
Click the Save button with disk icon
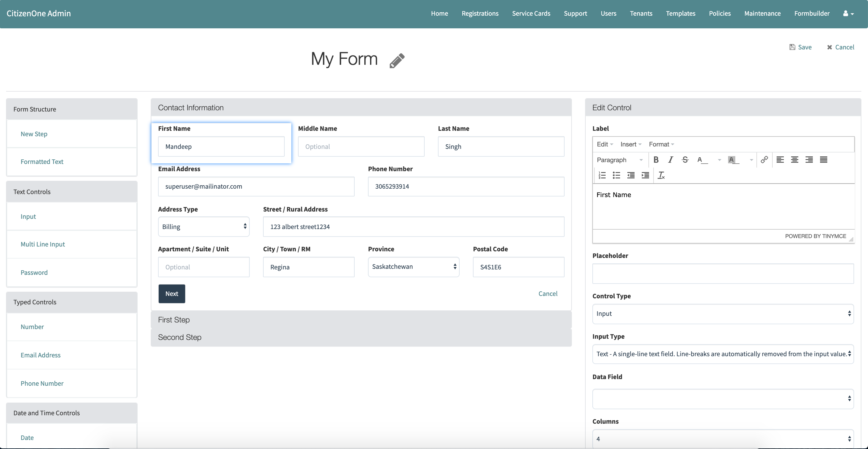tap(800, 47)
